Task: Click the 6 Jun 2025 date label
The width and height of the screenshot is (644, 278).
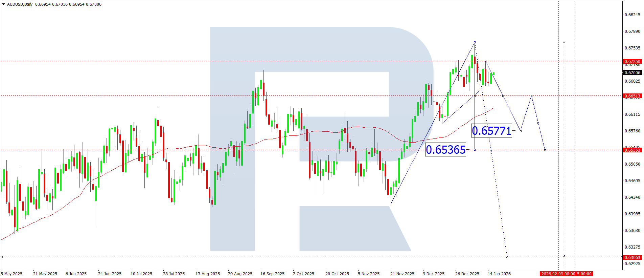Action: tap(76, 274)
